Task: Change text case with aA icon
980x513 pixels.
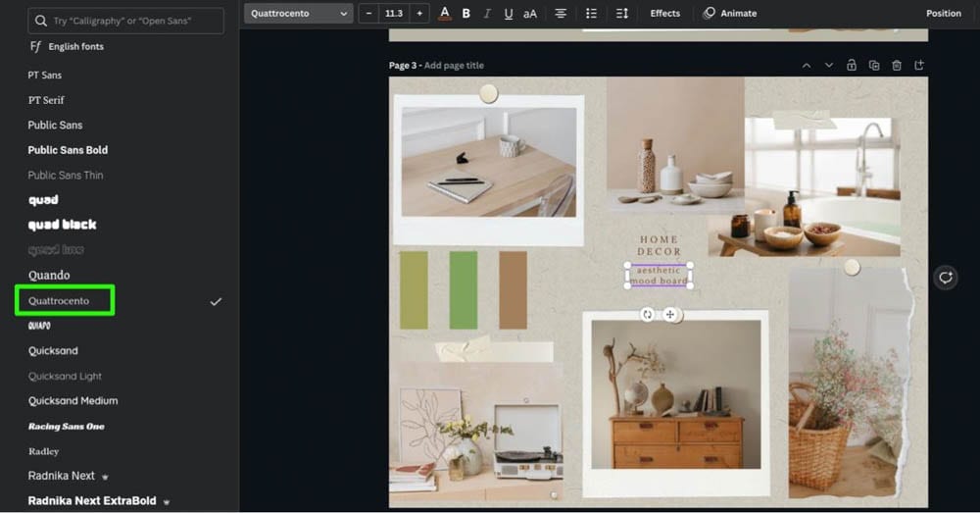Action: 530,14
